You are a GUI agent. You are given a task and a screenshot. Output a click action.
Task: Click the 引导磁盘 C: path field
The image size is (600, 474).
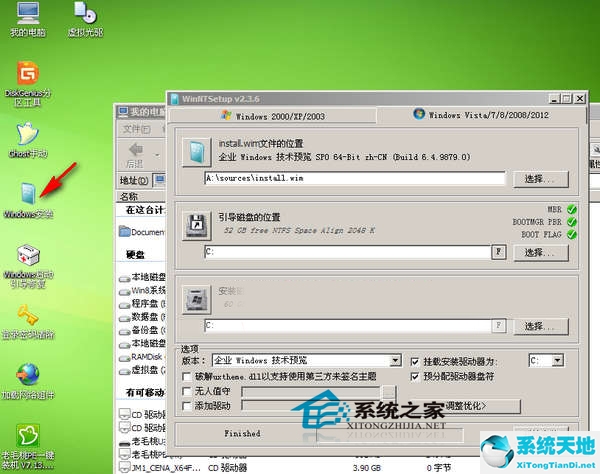(x=347, y=252)
